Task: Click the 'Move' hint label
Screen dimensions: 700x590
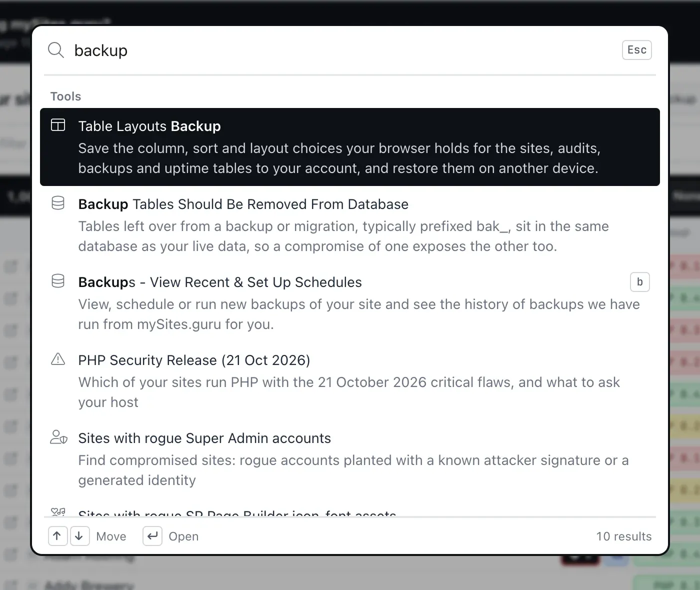Action: [x=111, y=536]
